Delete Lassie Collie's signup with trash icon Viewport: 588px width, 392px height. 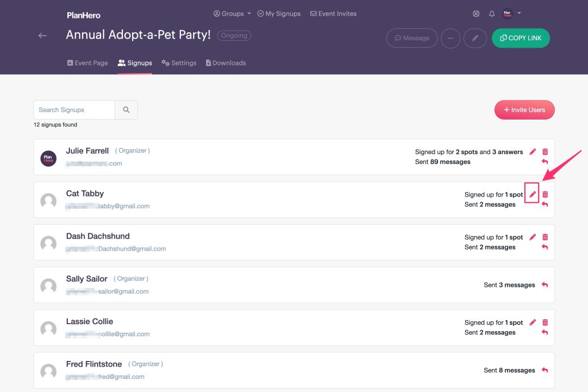tap(545, 322)
